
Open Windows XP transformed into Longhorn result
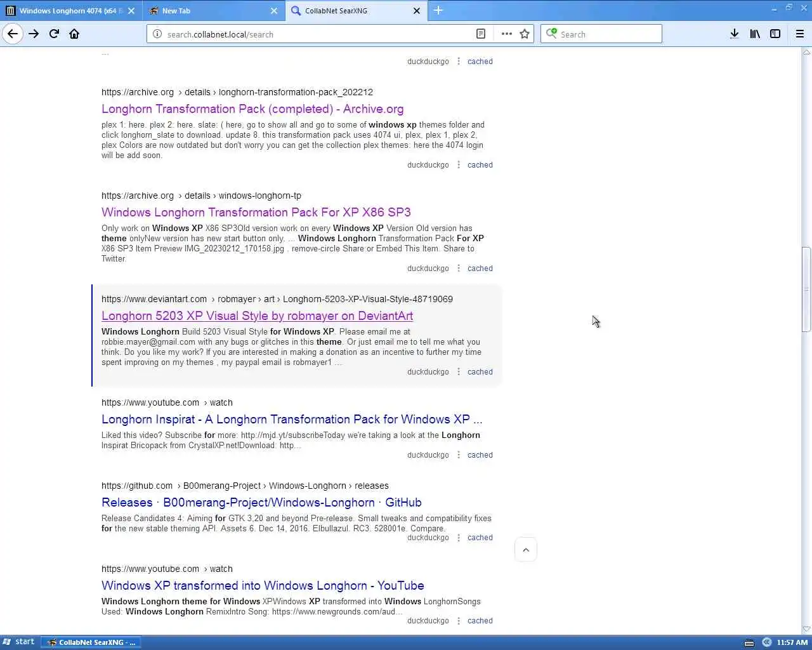(263, 586)
